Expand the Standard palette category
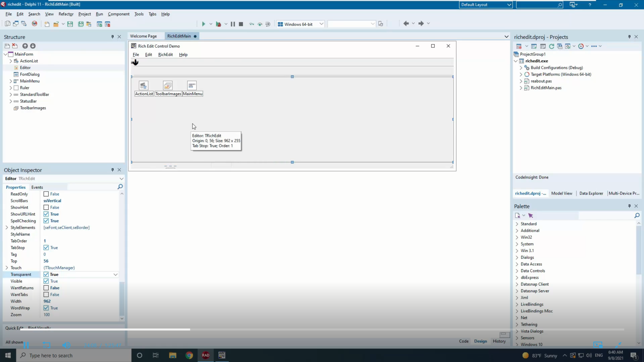This screenshot has width=644, height=362. 517,224
